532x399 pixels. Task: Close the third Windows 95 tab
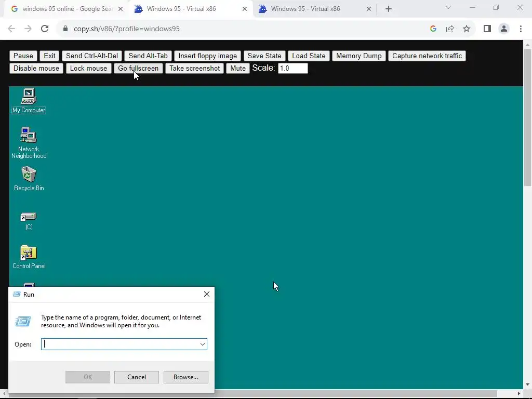pyautogui.click(x=369, y=9)
